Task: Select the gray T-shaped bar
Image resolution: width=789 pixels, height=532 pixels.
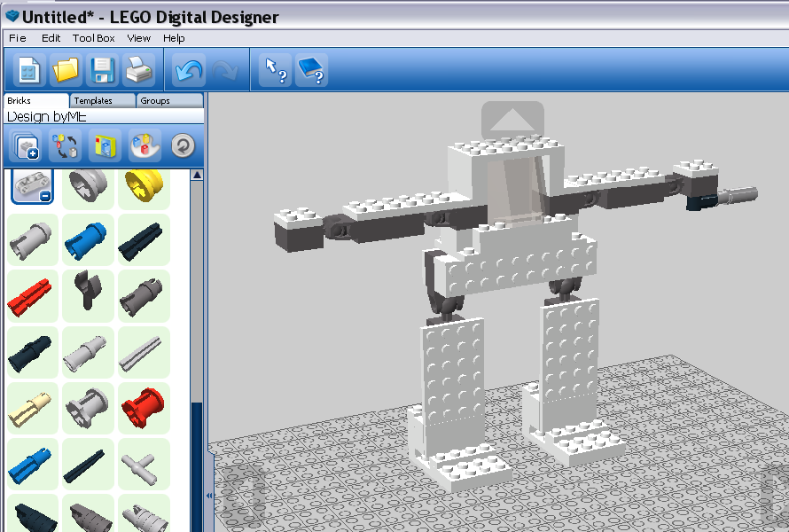Action: click(x=144, y=464)
